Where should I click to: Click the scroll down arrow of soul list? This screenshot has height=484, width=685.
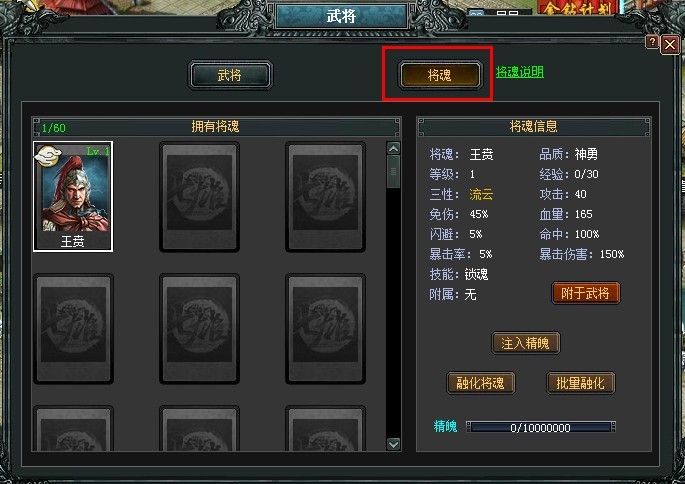pos(393,444)
